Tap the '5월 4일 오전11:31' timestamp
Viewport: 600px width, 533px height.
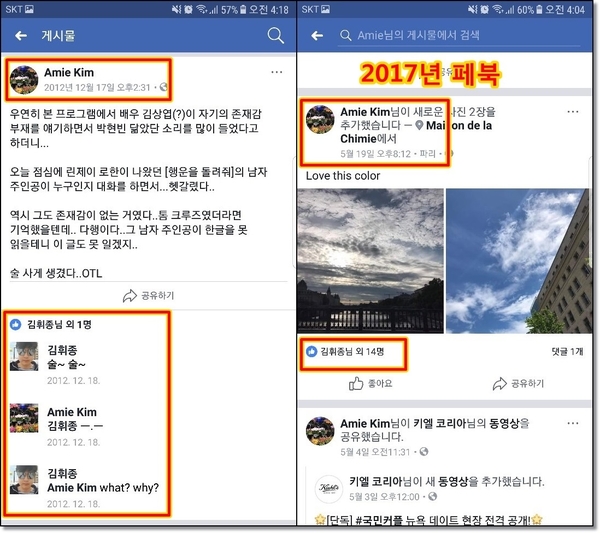[x=375, y=452]
